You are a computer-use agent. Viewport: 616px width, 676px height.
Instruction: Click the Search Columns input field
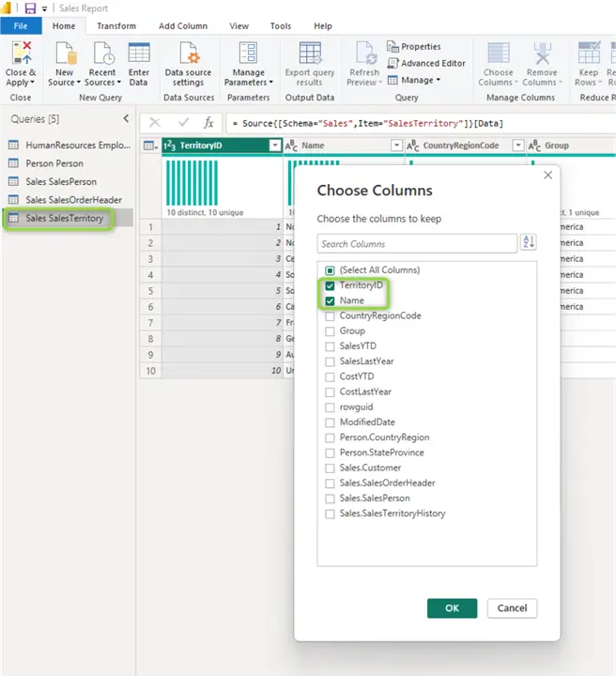pos(417,243)
